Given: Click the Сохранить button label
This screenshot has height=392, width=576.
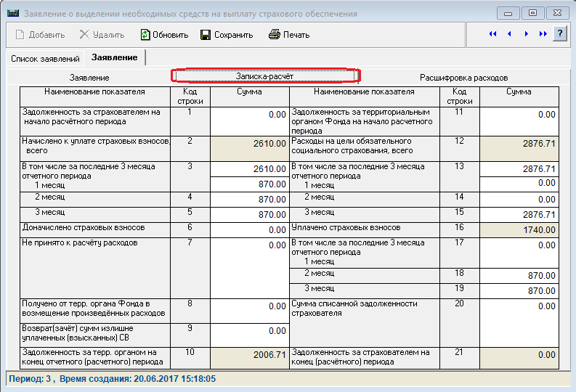Looking at the screenshot, I should (234, 35).
